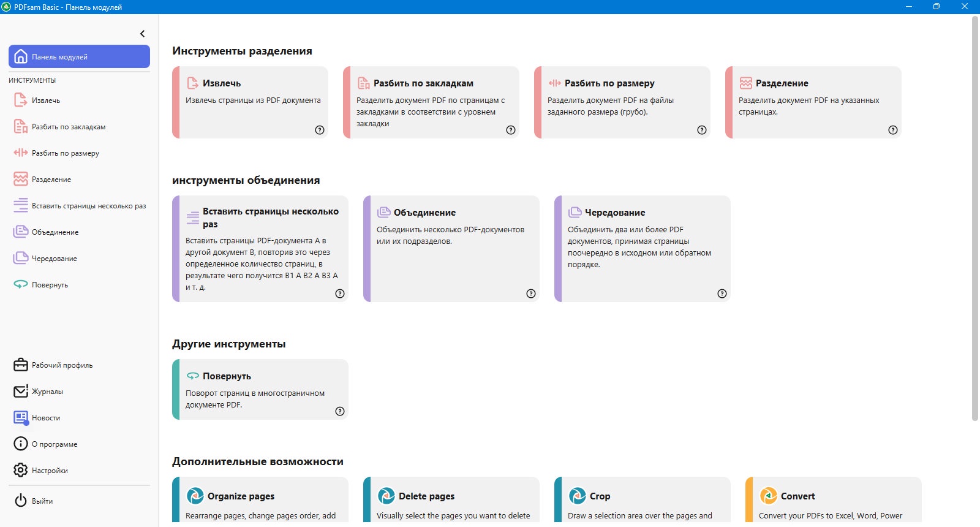Screen dimensions: 980x527
Task: Click Разделение card split icon
Action: (745, 83)
